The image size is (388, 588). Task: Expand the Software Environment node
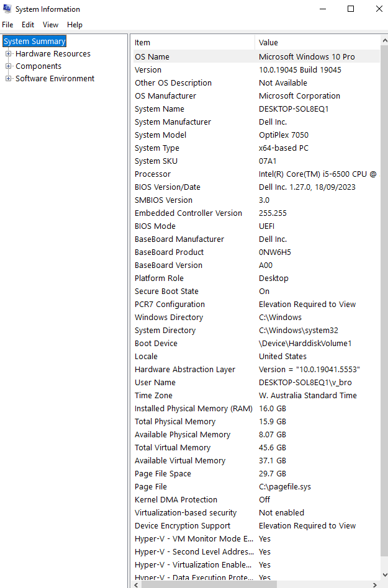click(8, 79)
